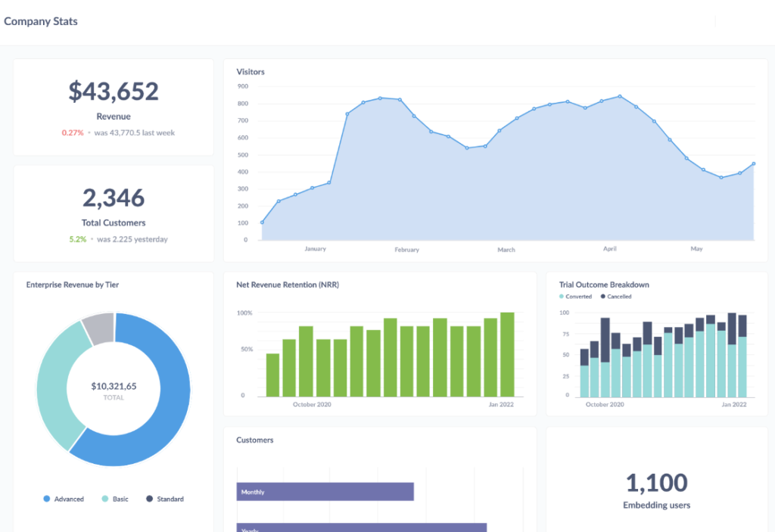
Task: Click the first, shortest green NRR bar
Action: click(272, 375)
